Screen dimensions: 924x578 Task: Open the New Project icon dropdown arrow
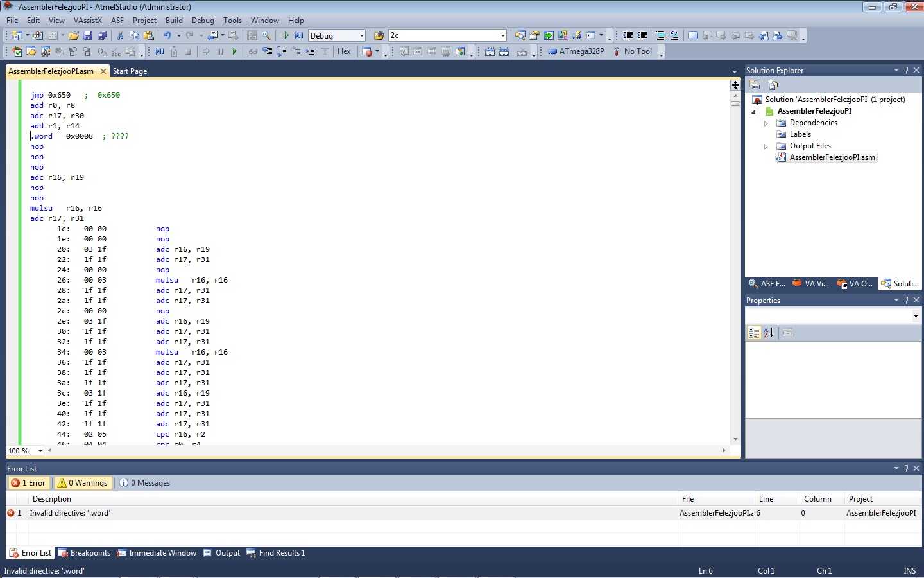(x=27, y=36)
